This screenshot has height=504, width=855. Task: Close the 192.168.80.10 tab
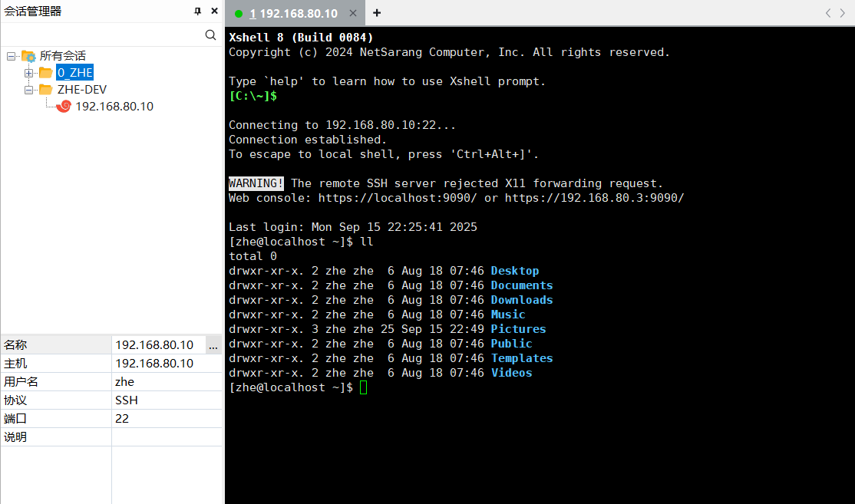coord(353,13)
